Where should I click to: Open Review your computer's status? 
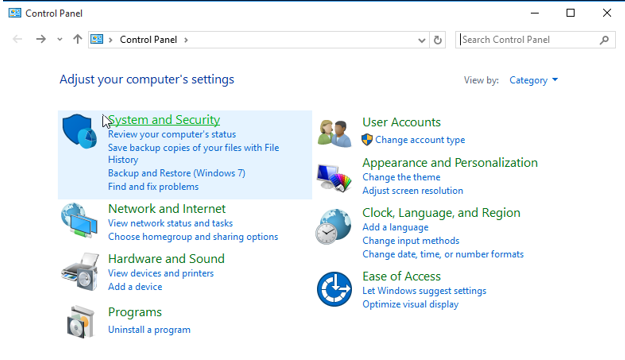click(x=172, y=134)
